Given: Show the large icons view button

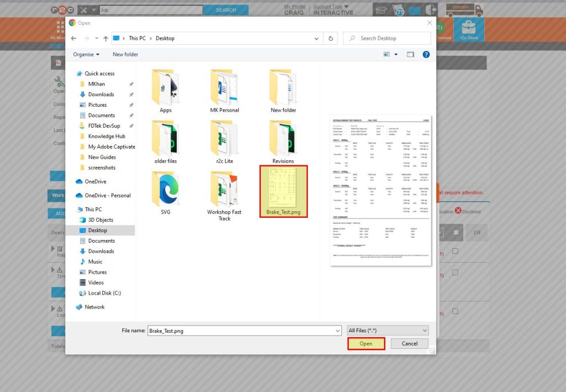Looking at the screenshot, I should click(386, 54).
